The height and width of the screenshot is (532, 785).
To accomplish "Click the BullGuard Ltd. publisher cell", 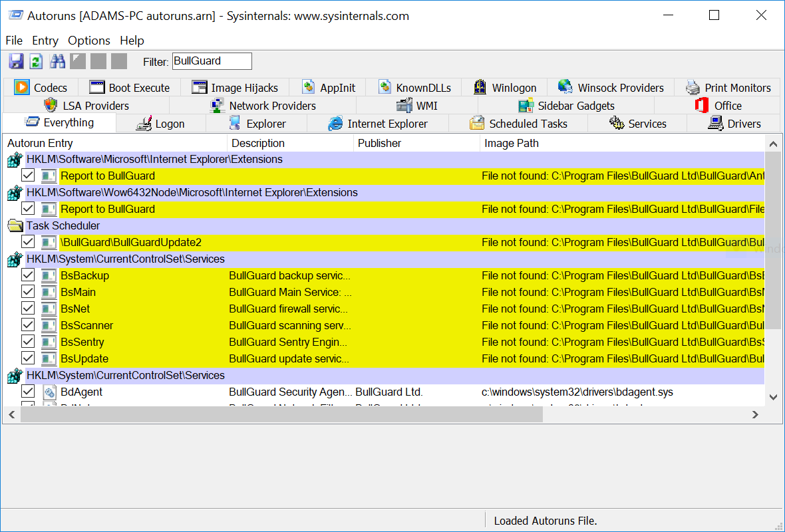I will [389, 392].
